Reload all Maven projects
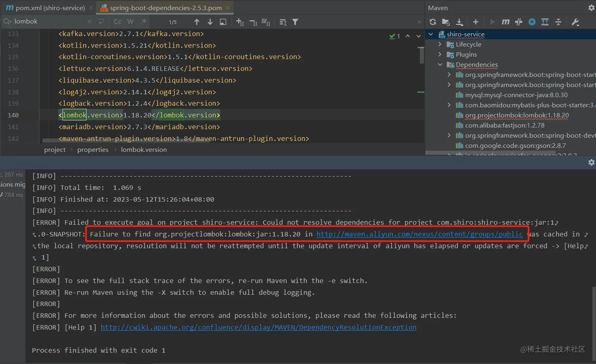596x364 pixels. (433, 22)
